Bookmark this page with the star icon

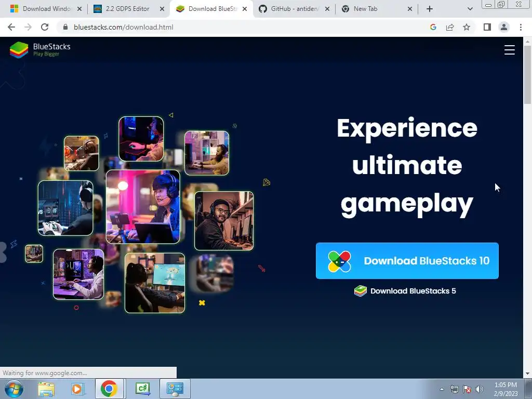[467, 27]
